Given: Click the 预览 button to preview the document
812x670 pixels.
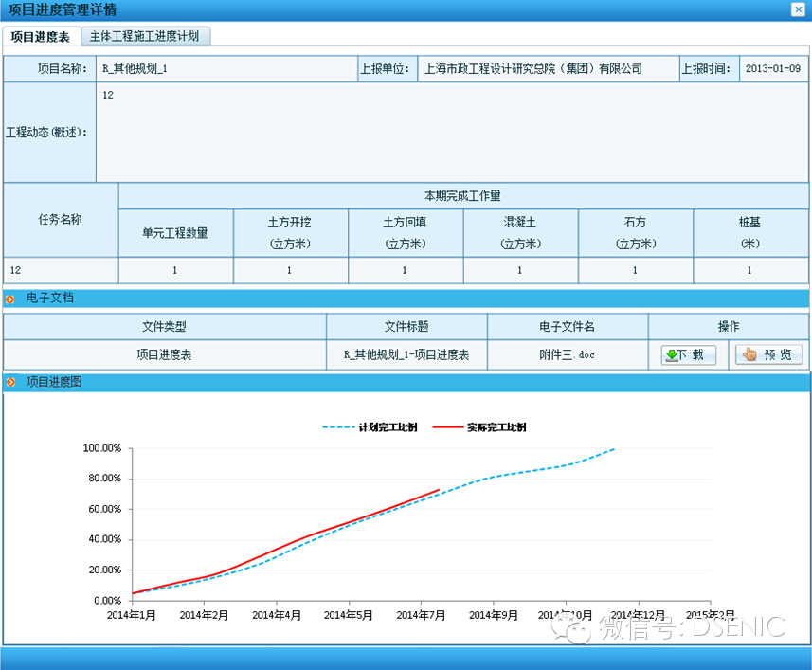Looking at the screenshot, I should point(768,355).
